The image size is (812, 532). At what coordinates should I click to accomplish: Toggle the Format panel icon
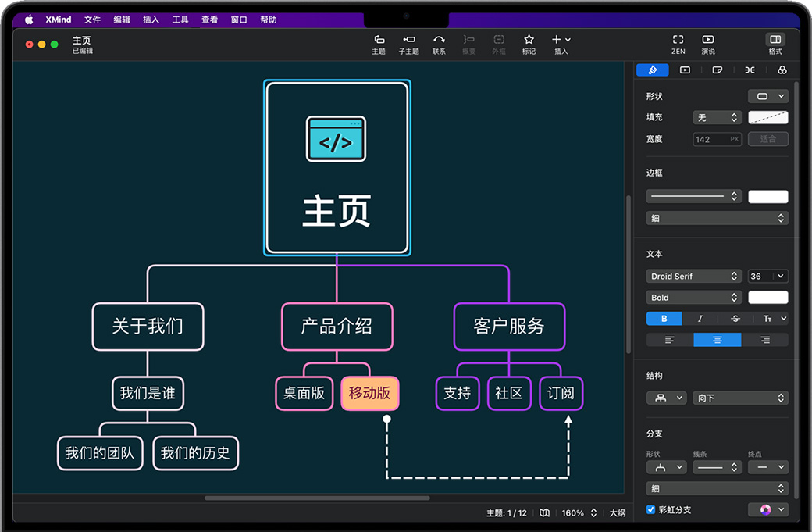click(x=775, y=44)
